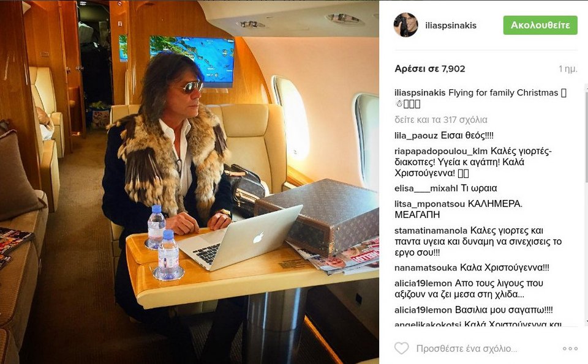The width and height of the screenshot is (588, 364).
Task: Open riapapadopoulou_klm commenter profile
Action: [441, 151]
